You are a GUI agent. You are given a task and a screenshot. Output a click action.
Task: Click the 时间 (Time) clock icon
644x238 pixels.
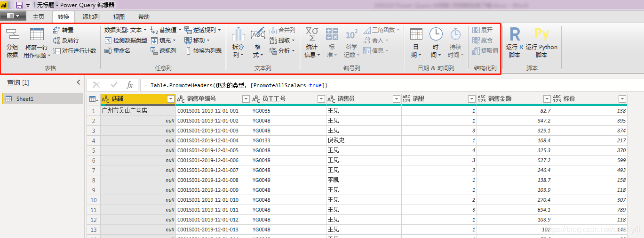tap(436, 34)
